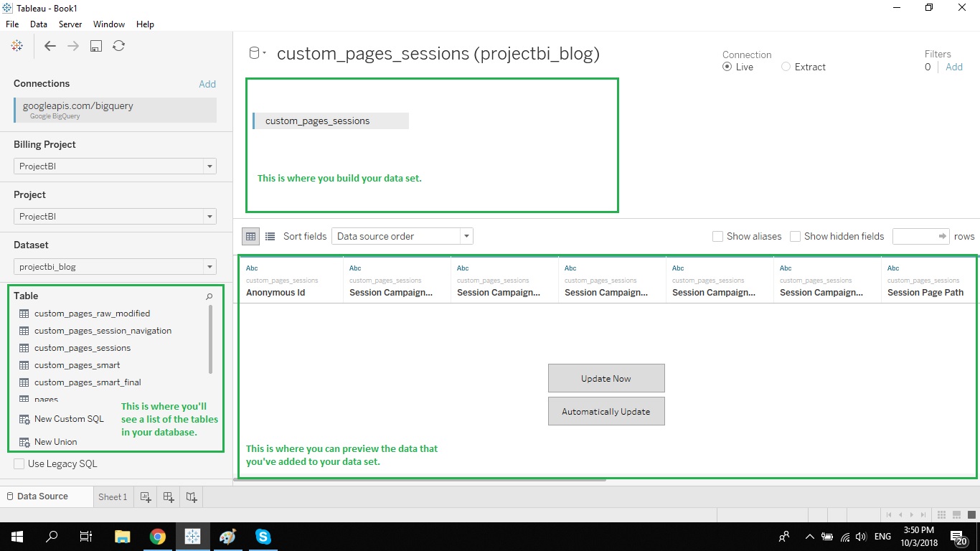
Task: Switch to the Sheet 1 tab
Action: click(113, 496)
